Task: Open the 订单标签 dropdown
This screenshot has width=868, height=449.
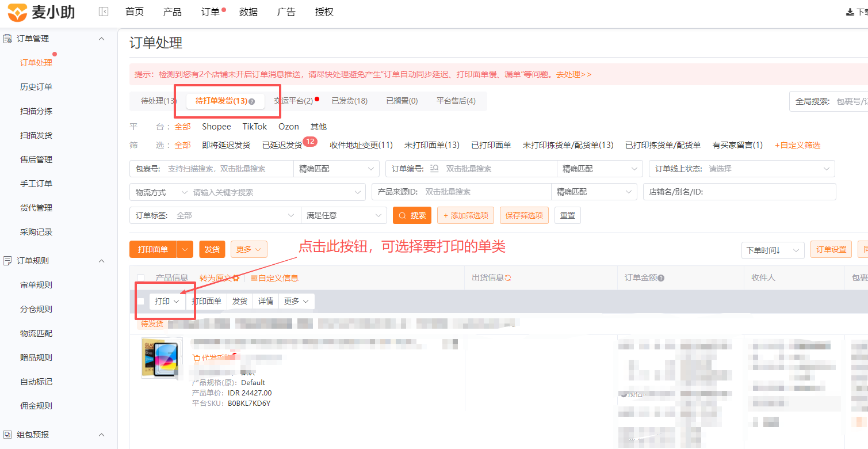Action: tap(215, 215)
